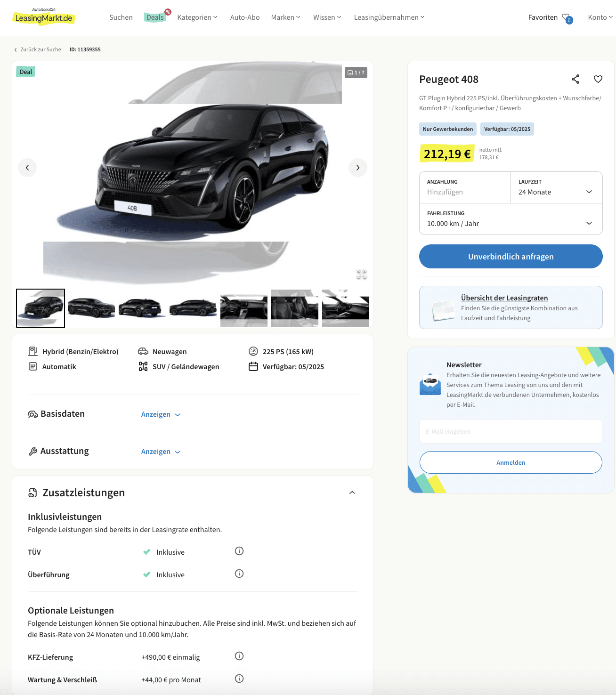The width and height of the screenshot is (616, 695).
Task: Click the share icon next to Peugeot 408
Action: (575, 79)
